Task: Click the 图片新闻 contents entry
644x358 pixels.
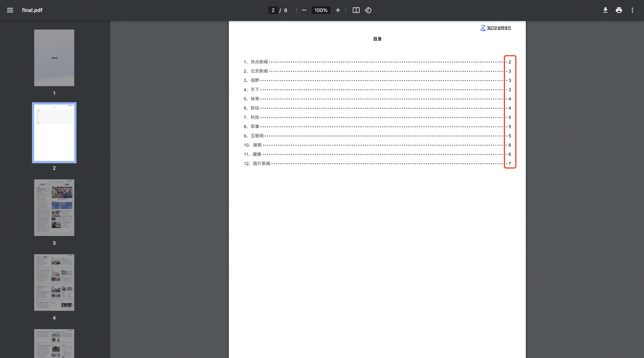Action: point(261,163)
